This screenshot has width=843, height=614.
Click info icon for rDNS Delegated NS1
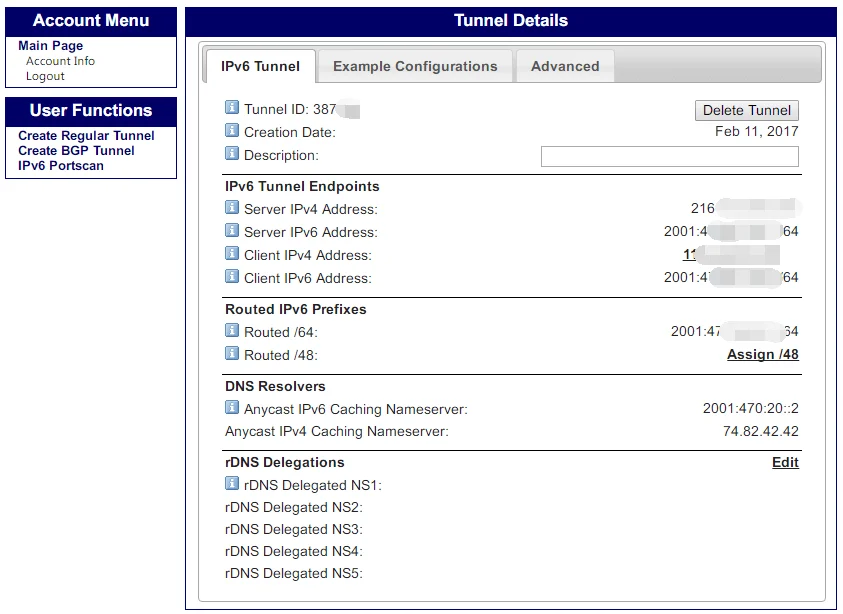[232, 484]
